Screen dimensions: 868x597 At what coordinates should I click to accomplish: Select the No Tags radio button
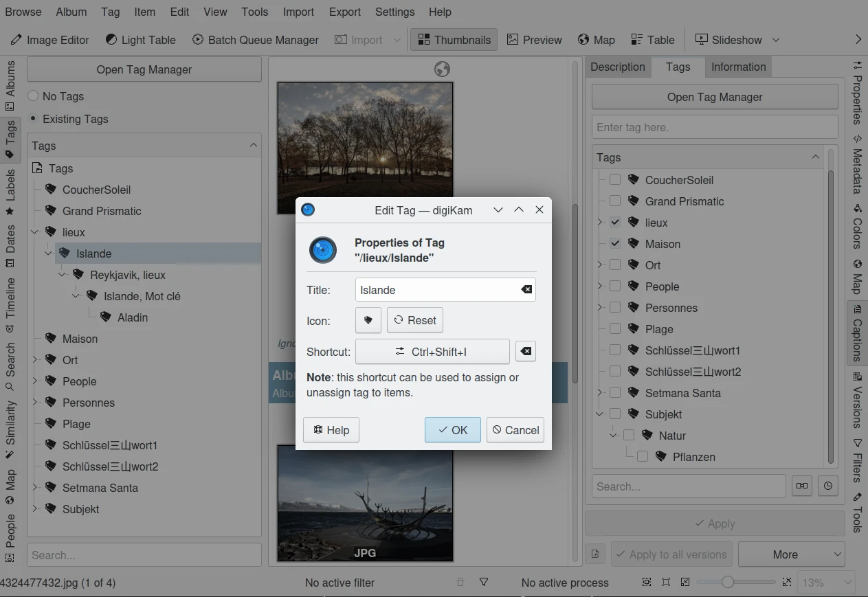[x=33, y=96]
